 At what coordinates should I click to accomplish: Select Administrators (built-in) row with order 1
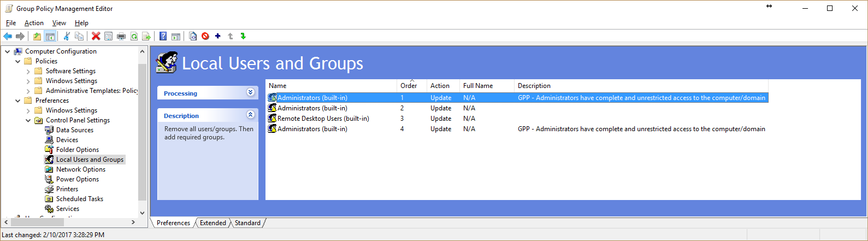pyautogui.click(x=517, y=98)
